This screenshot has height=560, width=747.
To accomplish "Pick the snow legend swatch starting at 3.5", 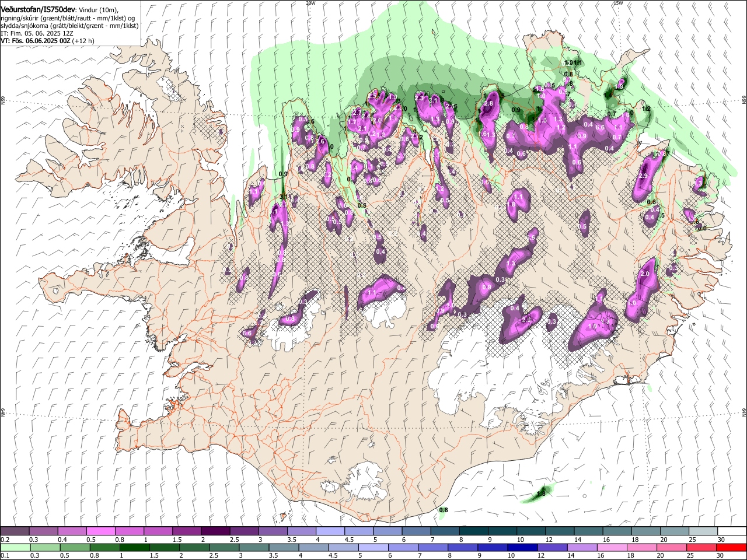I will [x=302, y=531].
